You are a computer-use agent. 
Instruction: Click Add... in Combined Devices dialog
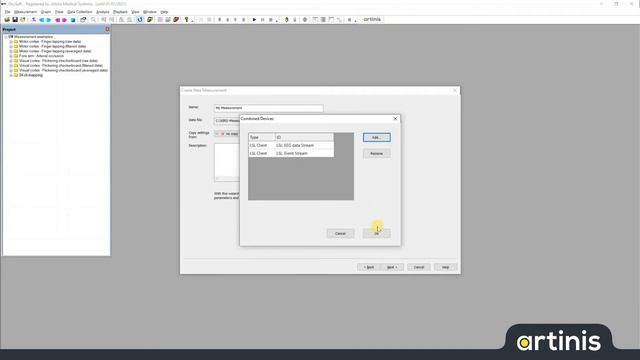(x=376, y=138)
